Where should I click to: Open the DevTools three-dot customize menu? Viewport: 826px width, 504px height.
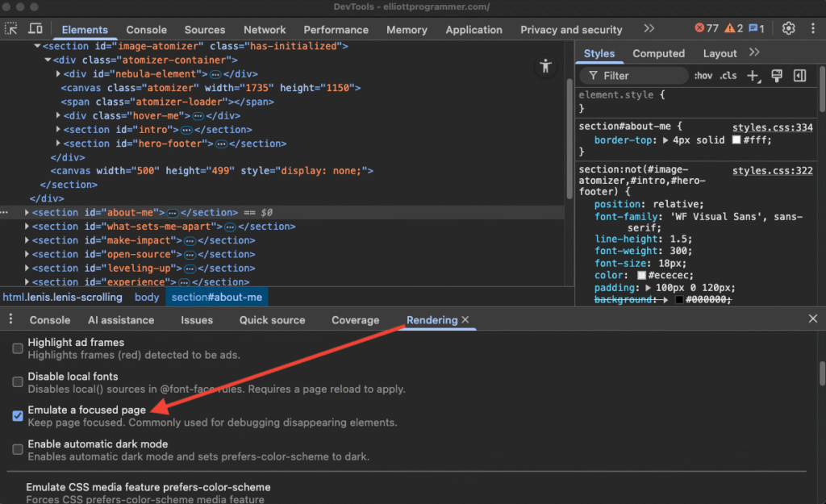point(811,29)
